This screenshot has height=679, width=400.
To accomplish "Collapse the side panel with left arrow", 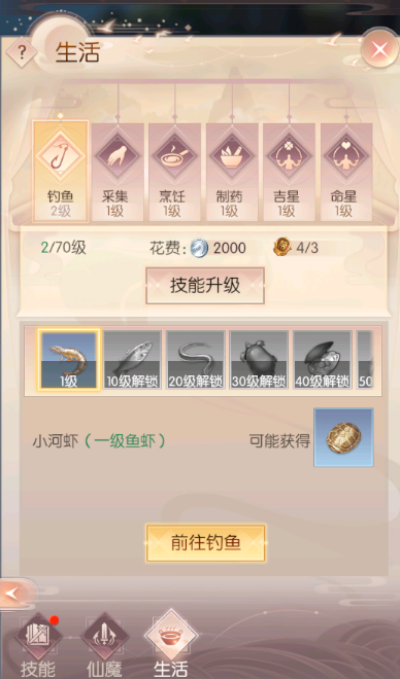I will [x=16, y=595].
